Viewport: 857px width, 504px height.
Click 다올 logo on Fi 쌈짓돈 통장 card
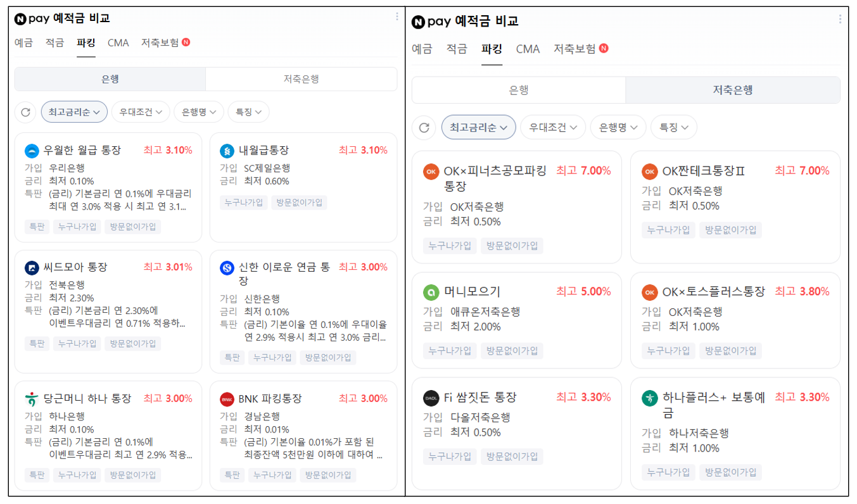tap(431, 398)
